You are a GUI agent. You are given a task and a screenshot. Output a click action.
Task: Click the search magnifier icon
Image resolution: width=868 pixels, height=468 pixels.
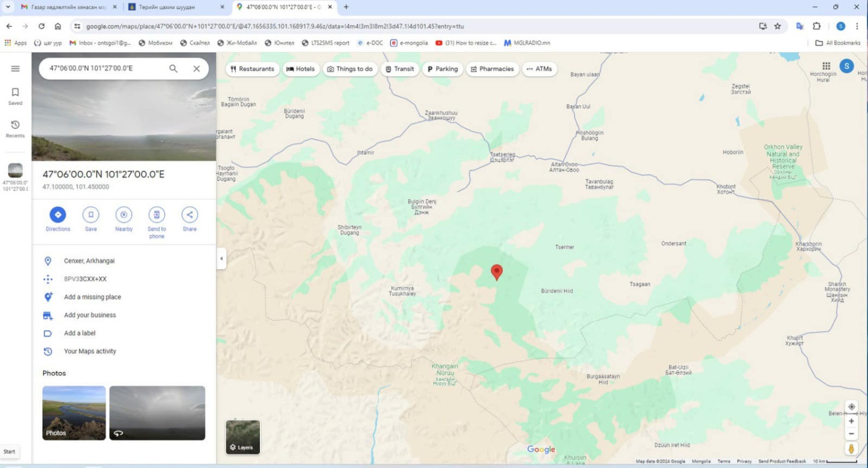(x=173, y=68)
